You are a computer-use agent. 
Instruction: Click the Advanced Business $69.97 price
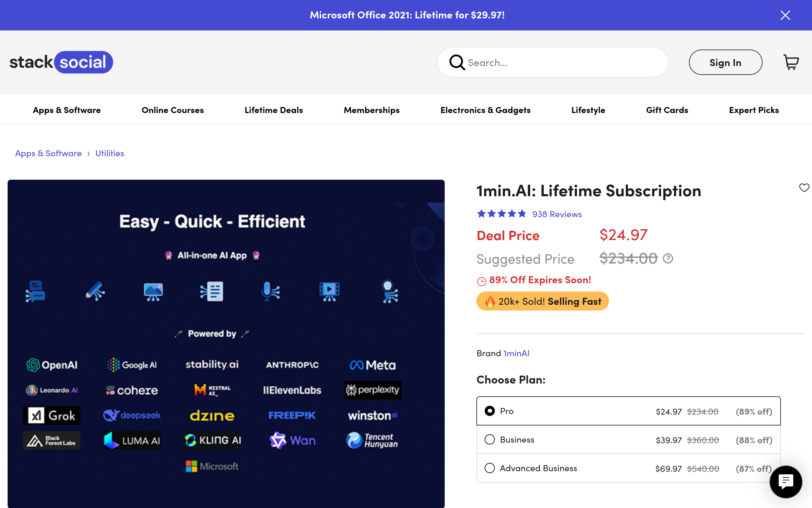pos(668,469)
